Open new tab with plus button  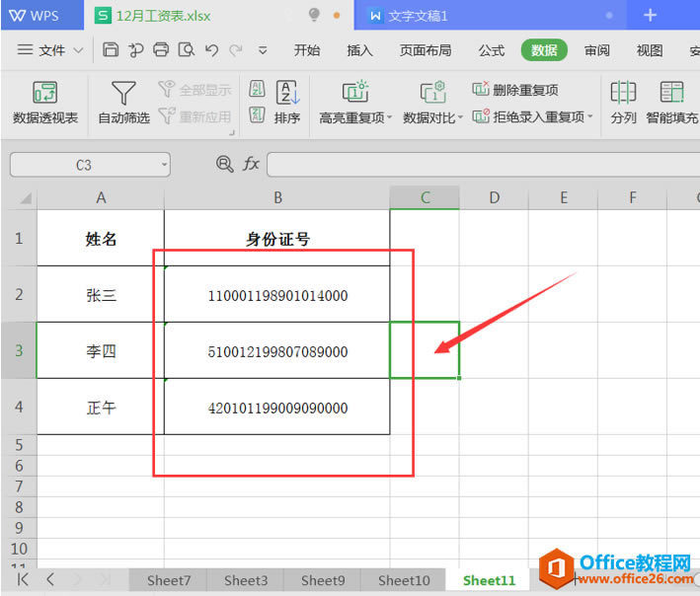pyautogui.click(x=650, y=15)
